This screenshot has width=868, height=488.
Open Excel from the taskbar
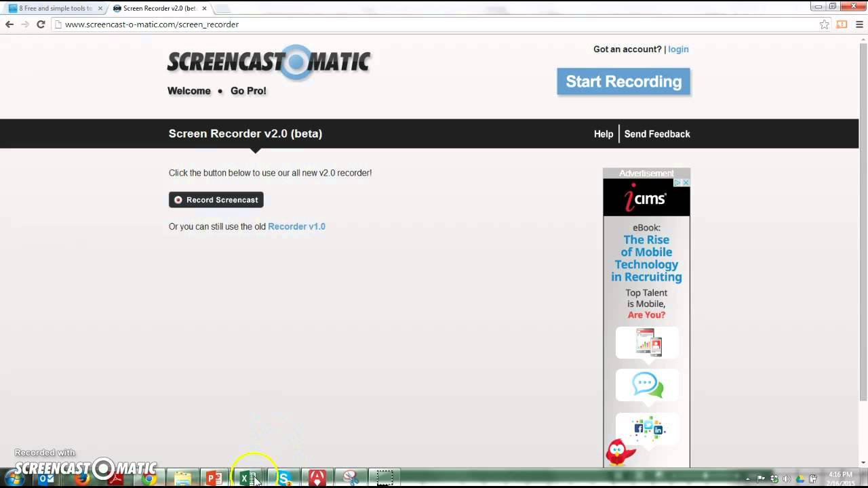click(248, 479)
